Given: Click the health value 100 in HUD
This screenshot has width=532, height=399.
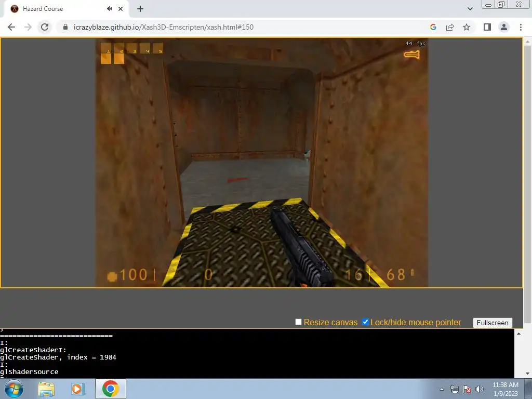Looking at the screenshot, I should point(134,275).
